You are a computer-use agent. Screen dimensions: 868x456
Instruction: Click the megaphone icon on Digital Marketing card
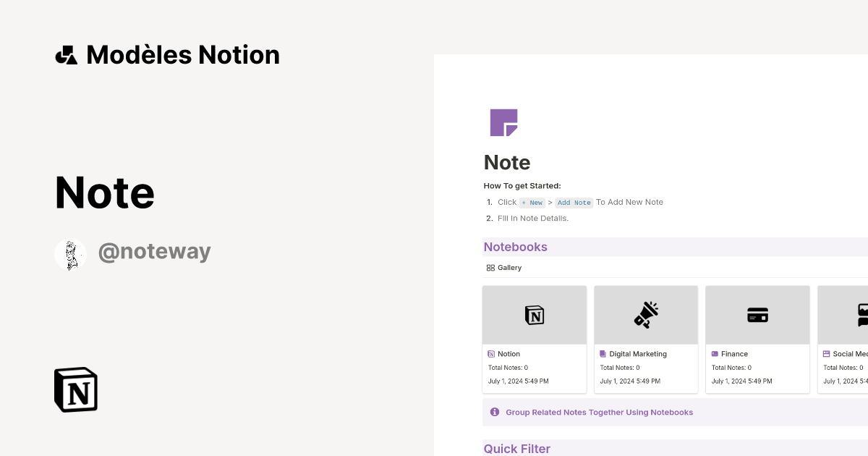645,314
